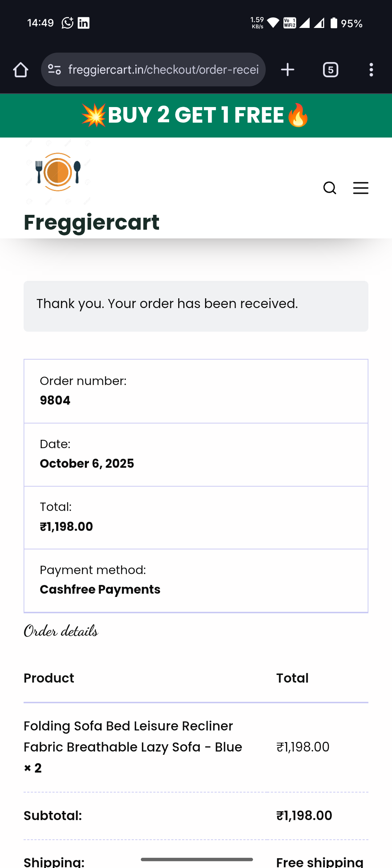The width and height of the screenshot is (392, 868).
Task: Open site info icon in address bar
Action: pyautogui.click(x=54, y=70)
